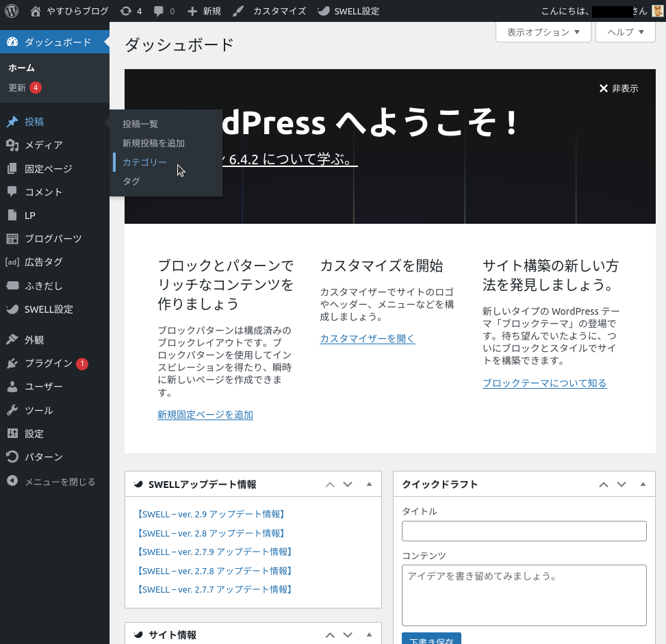Open updates icon showing 4

(x=131, y=11)
